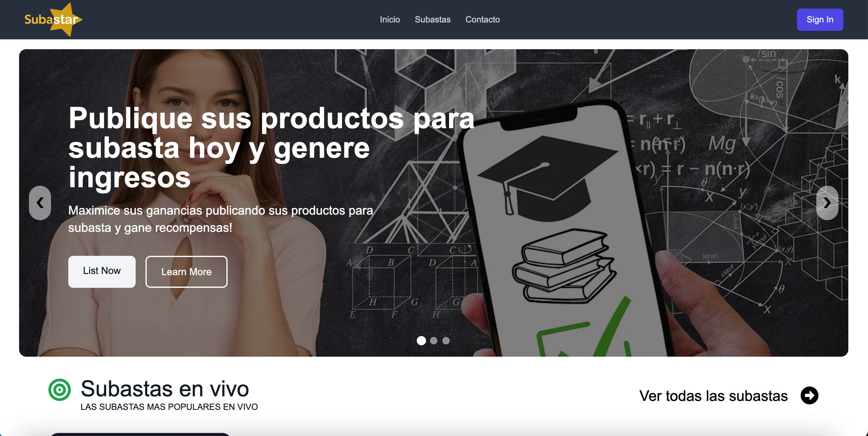Advance to next carousel slide arrow
868x436 pixels.
pyautogui.click(x=827, y=203)
